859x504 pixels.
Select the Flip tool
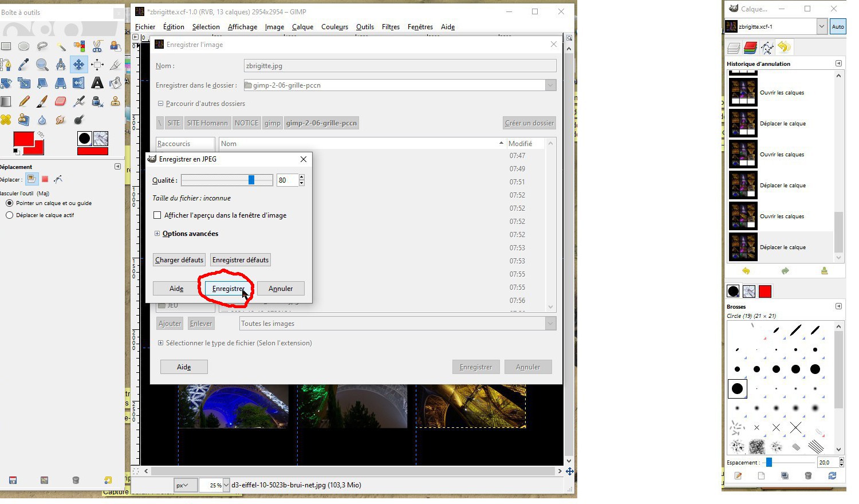pos(79,83)
